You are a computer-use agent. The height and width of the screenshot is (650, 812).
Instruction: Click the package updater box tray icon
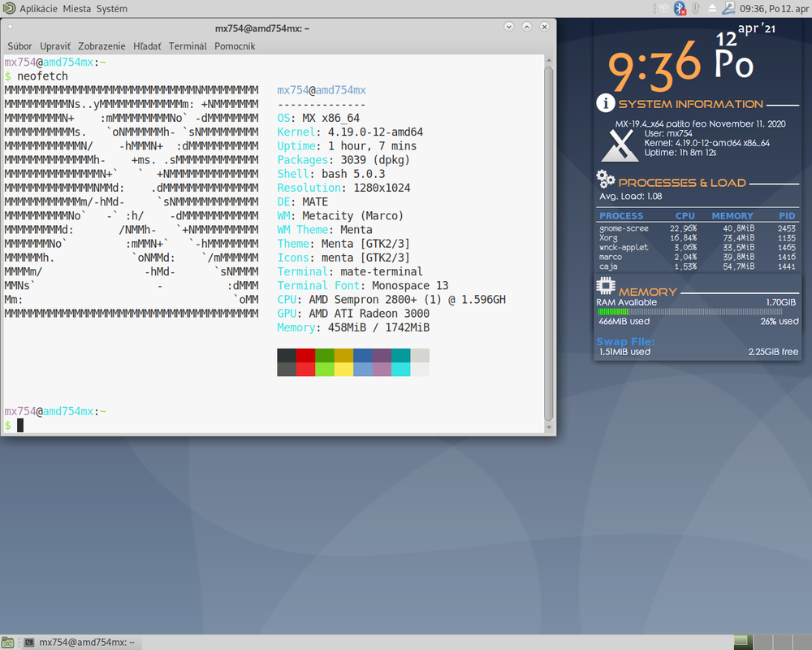click(663, 8)
